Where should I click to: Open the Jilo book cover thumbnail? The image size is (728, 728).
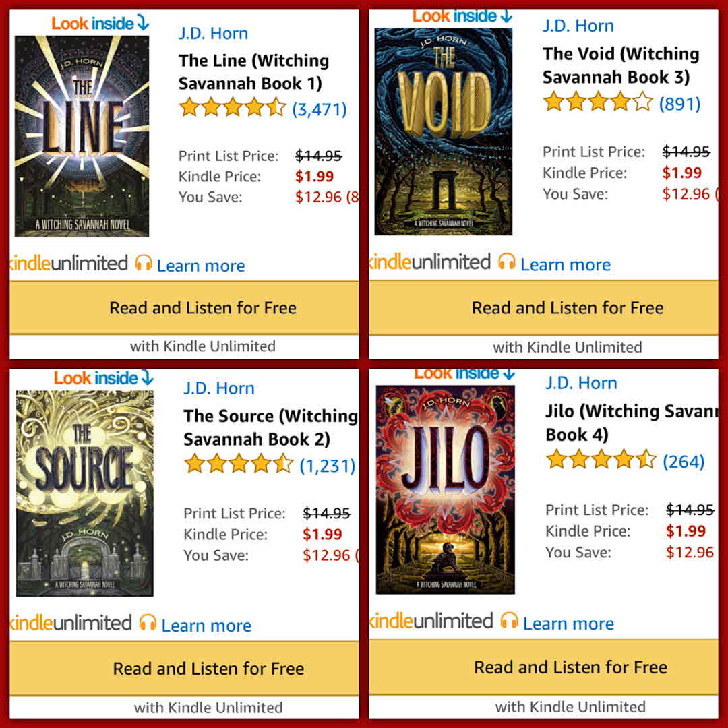click(x=446, y=489)
